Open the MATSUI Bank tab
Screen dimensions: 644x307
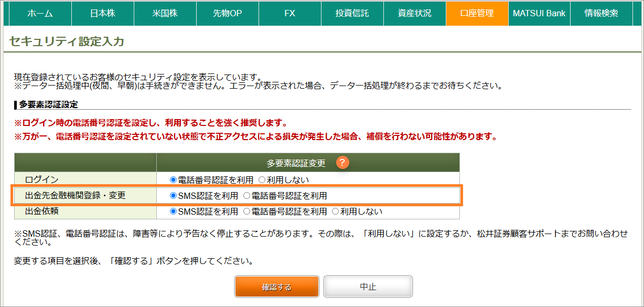click(539, 13)
